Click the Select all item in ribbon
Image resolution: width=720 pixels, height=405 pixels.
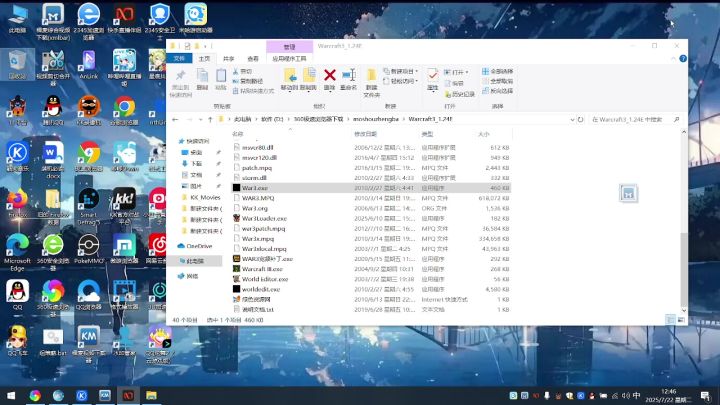click(497, 71)
